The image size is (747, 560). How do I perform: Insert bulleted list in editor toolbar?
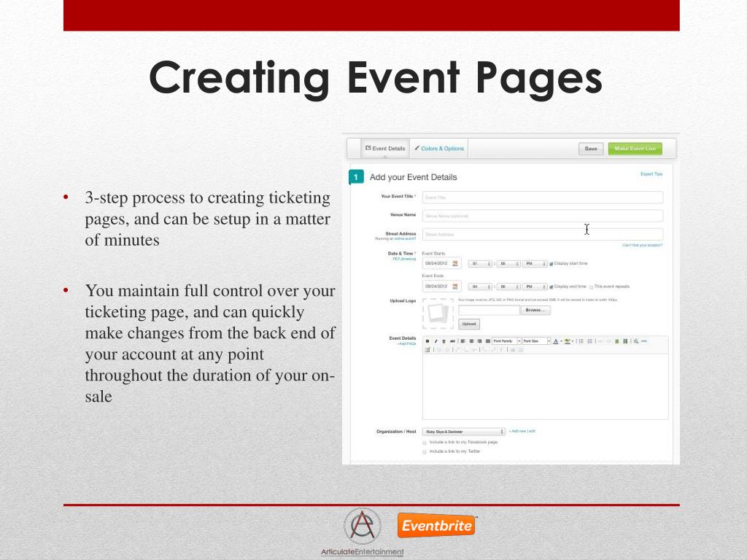coord(581,341)
